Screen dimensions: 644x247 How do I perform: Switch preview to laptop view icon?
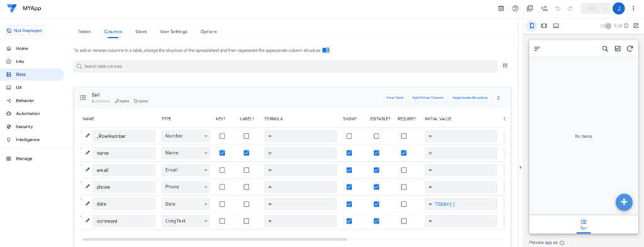(556, 26)
